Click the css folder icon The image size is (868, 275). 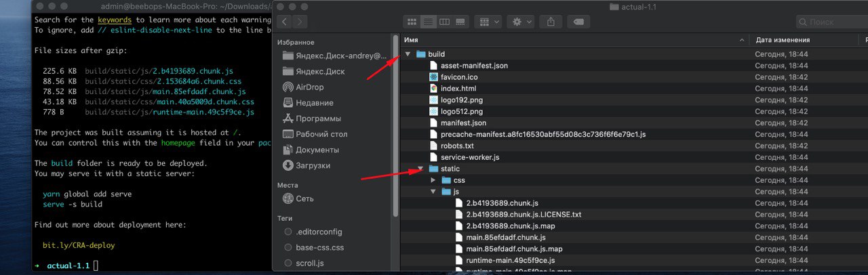(446, 180)
